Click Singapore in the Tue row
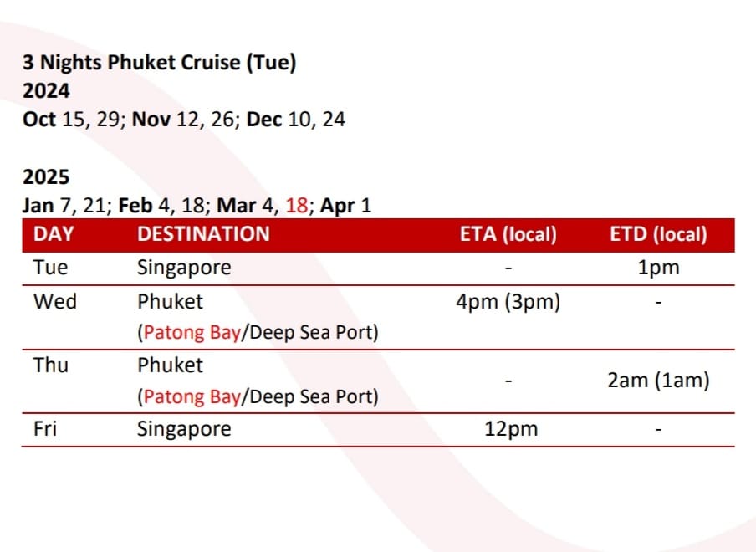Screen dimensions: 756x552 [x=184, y=268]
